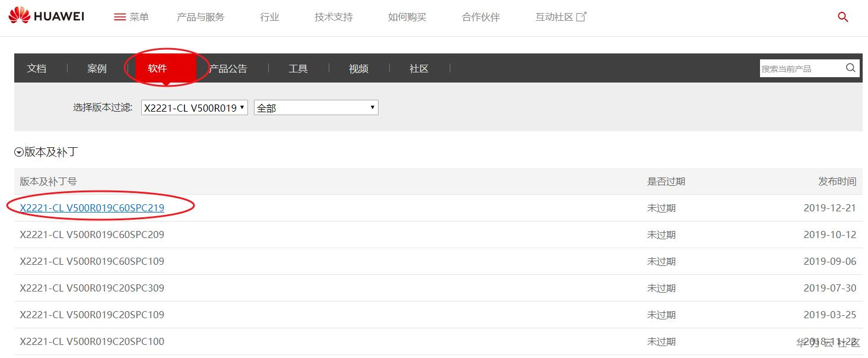Switch to the 社区 tab

(419, 68)
